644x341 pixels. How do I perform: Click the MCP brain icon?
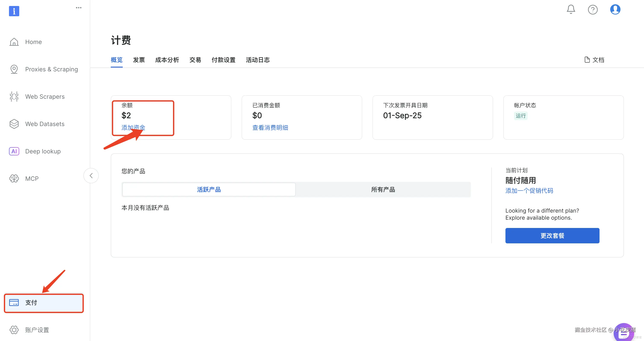tap(14, 179)
